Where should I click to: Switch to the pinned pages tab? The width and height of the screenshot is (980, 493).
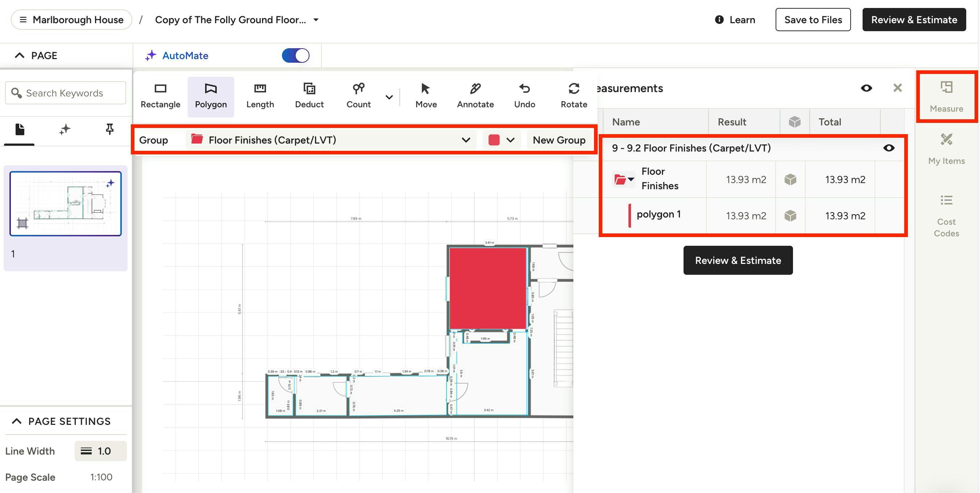click(109, 129)
